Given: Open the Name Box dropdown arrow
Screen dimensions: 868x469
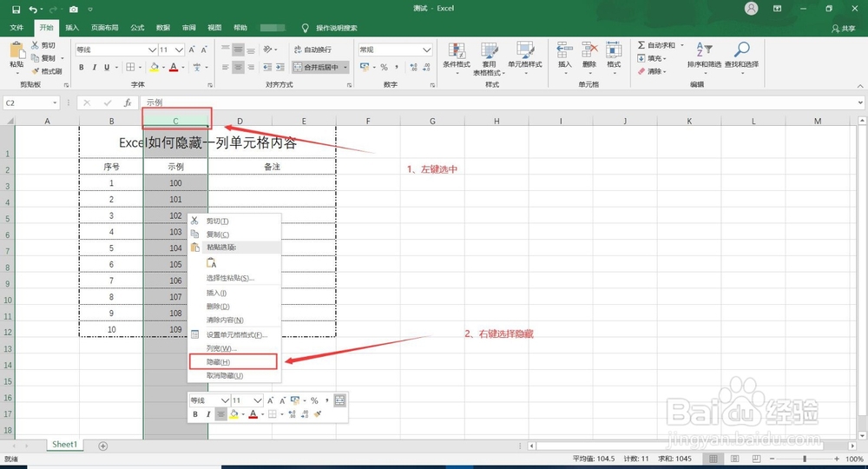Looking at the screenshot, I should tap(55, 103).
